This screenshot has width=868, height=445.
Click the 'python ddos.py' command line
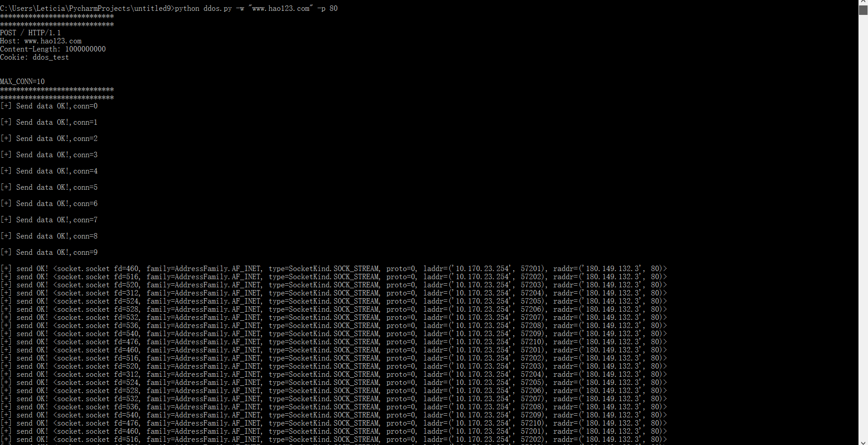click(x=169, y=9)
